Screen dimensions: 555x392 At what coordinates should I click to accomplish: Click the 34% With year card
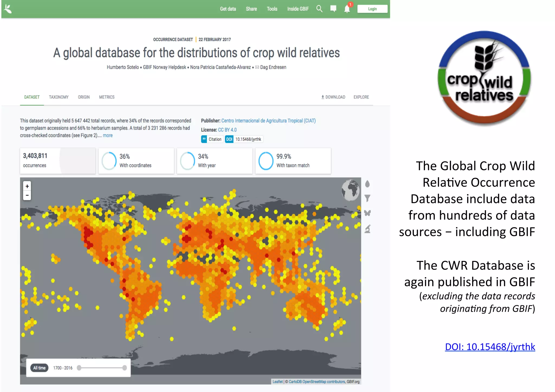[x=215, y=161]
